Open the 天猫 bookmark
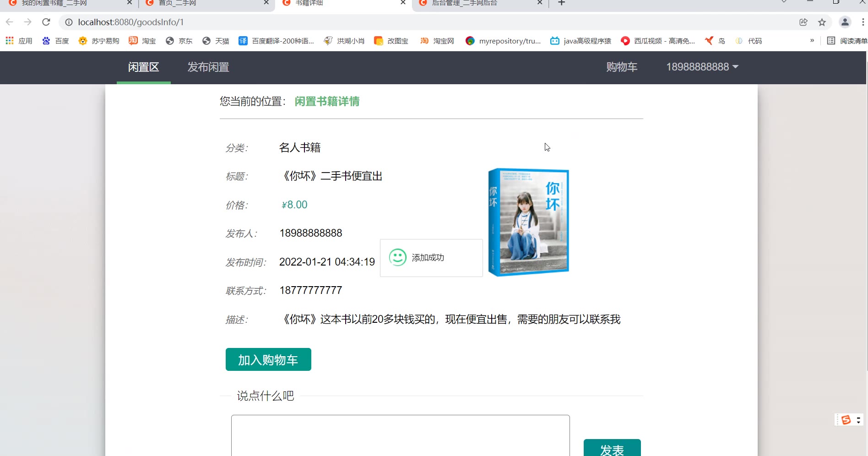 click(x=216, y=41)
